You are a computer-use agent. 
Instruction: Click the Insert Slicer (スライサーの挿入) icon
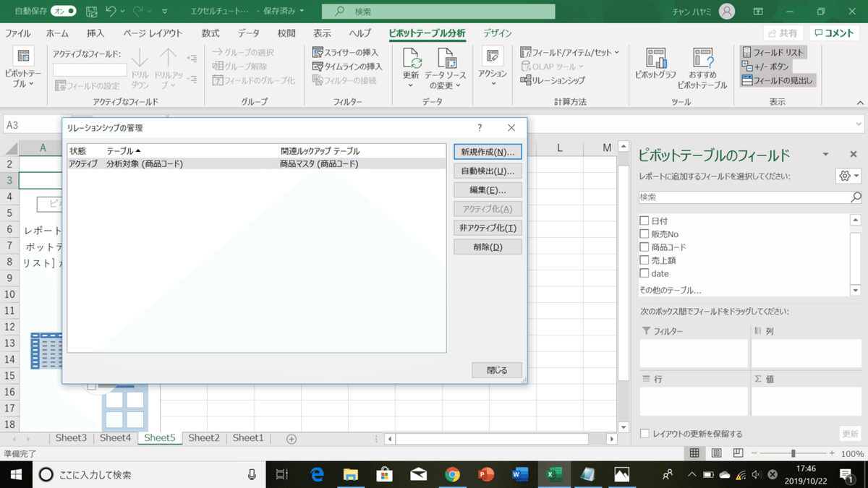(318, 52)
